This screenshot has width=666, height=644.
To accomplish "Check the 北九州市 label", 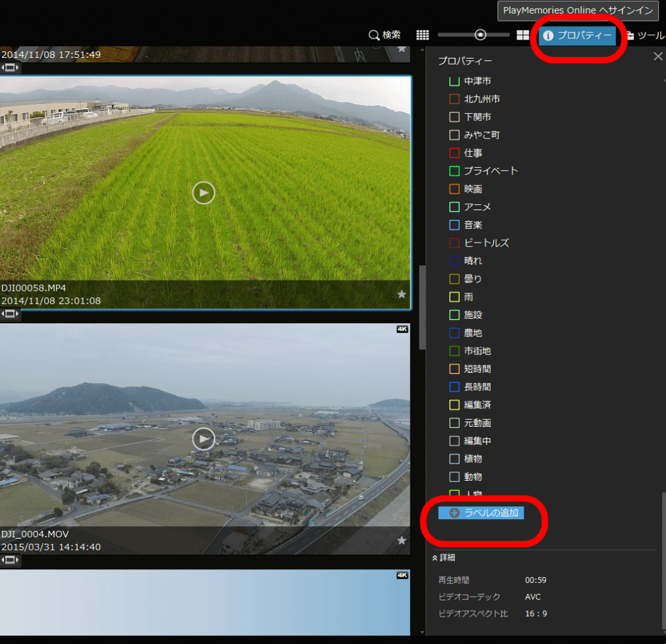I will pos(454,99).
